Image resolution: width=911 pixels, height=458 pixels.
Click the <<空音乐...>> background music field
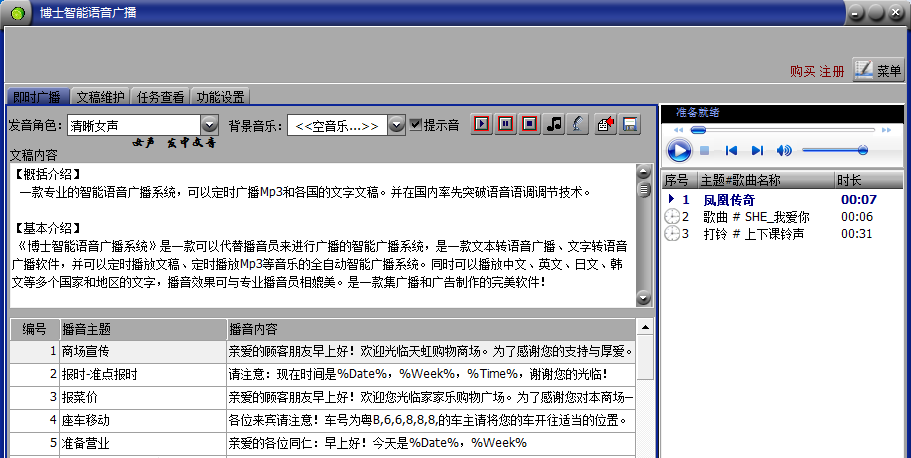point(338,125)
